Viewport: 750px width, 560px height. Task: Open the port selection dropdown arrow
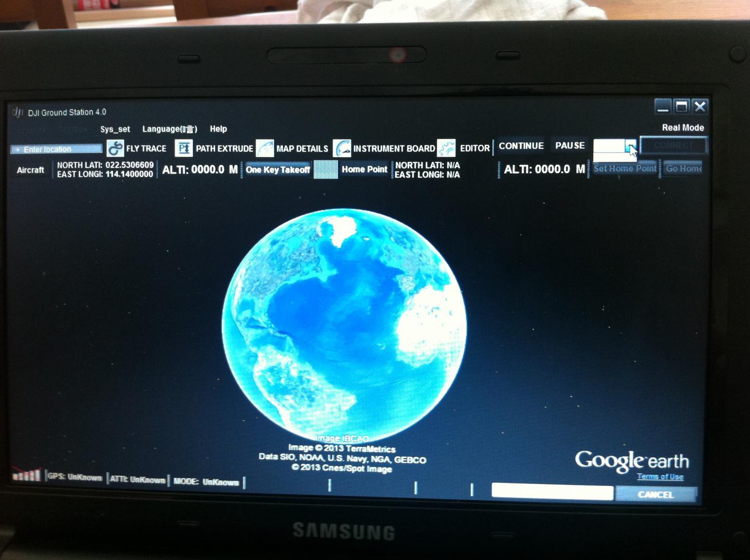(631, 147)
